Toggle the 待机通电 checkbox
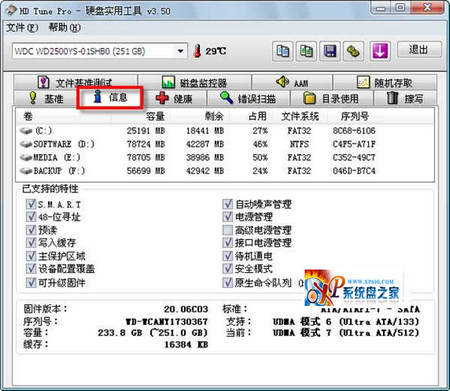 pos(228,256)
